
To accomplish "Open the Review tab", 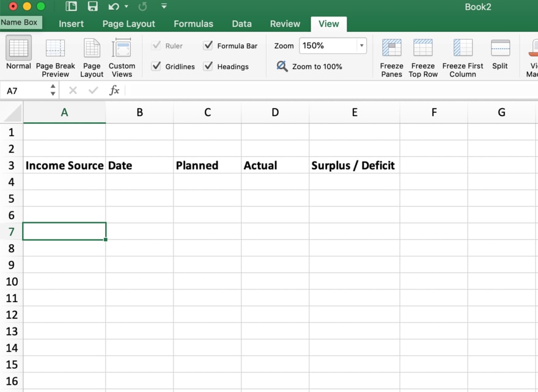I will (x=285, y=24).
